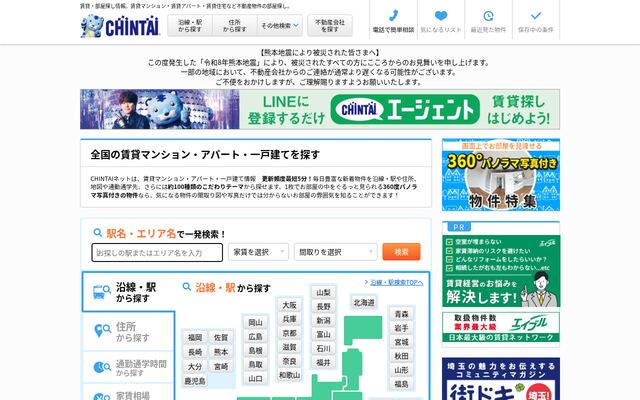This screenshot has width=640, height=400.
Task: Select 秋田 prefecture button
Action: coord(401,356)
